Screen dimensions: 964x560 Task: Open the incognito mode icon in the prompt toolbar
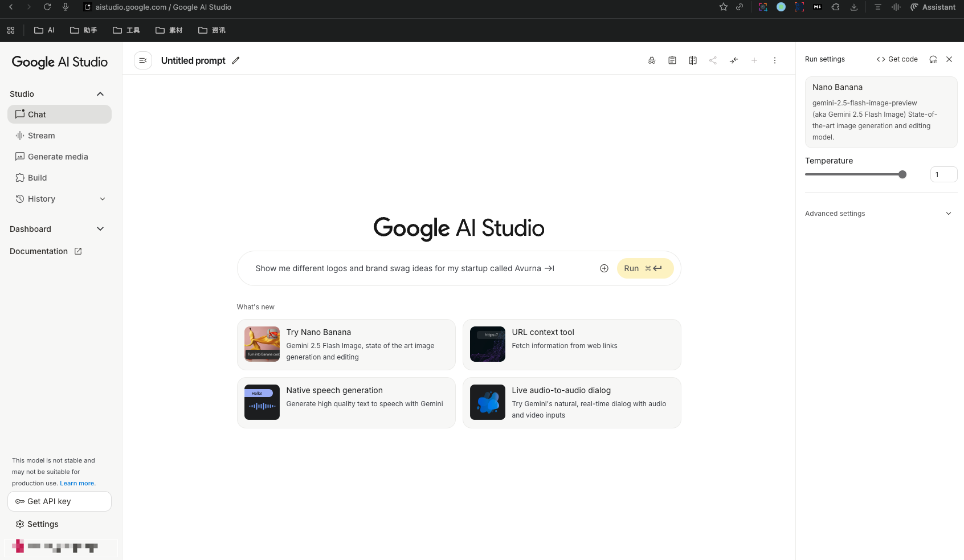(652, 60)
